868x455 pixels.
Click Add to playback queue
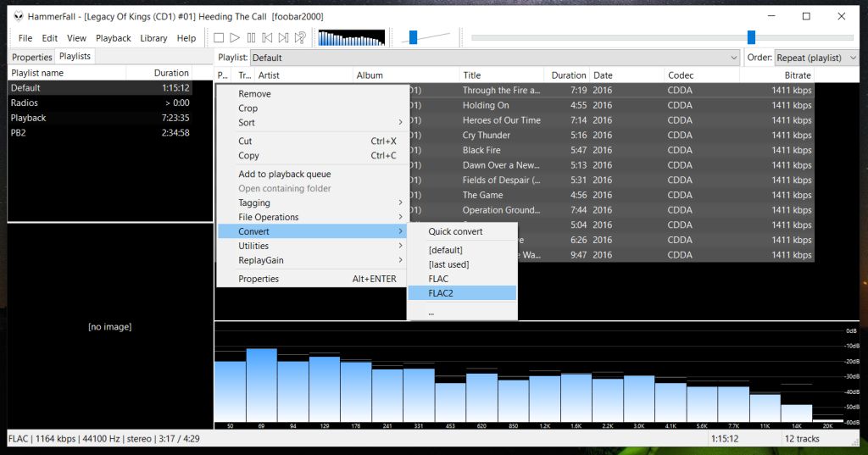(312, 174)
